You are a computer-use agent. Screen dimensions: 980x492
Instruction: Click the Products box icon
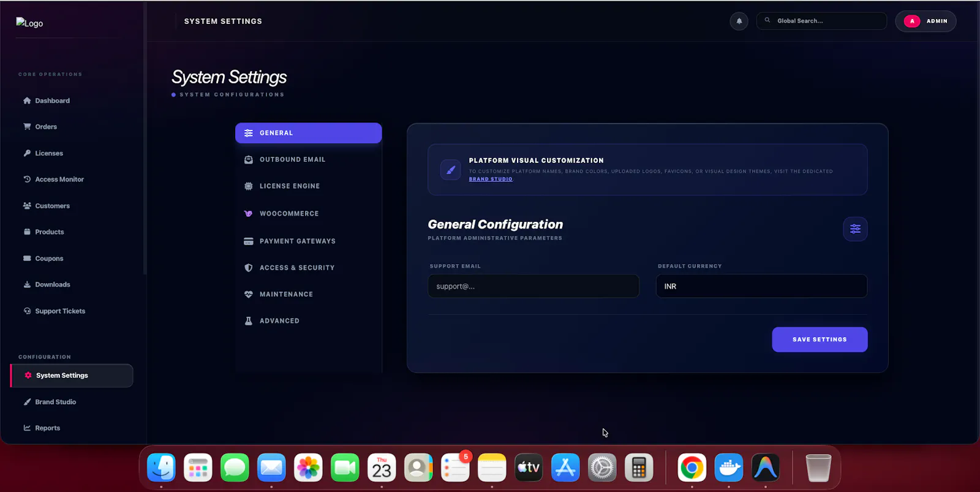pyautogui.click(x=27, y=232)
